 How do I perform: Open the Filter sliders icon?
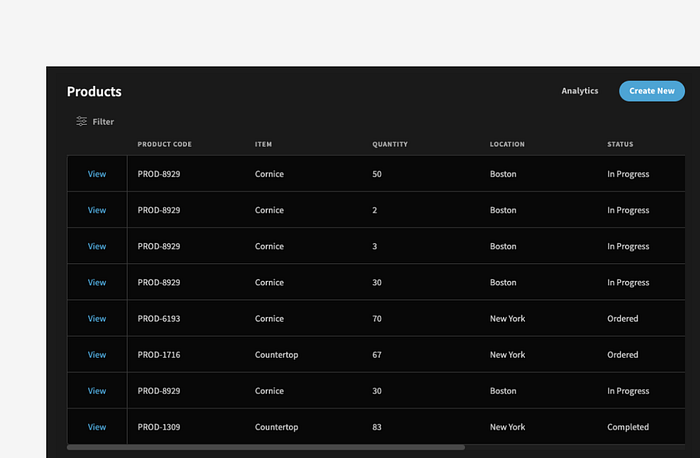click(x=81, y=121)
